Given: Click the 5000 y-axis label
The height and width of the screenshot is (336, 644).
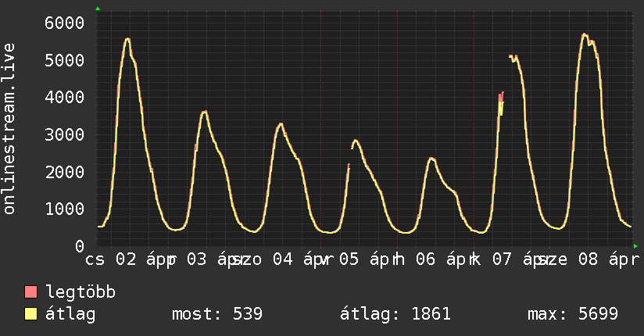Looking at the screenshot, I should tap(65, 60).
